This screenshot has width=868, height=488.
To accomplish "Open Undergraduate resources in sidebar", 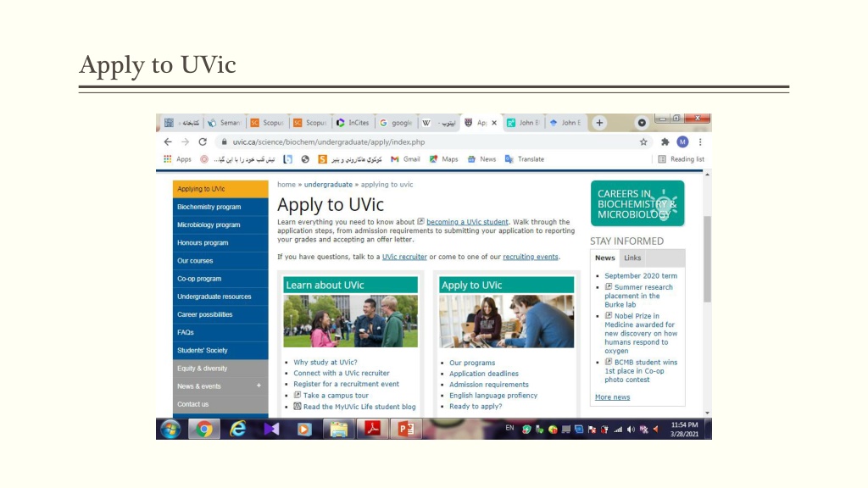I will click(x=220, y=297).
